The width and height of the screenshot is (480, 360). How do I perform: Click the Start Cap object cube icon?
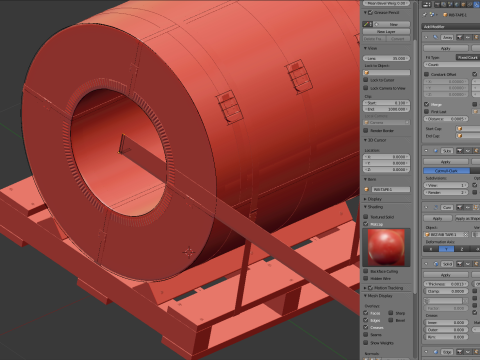tap(460, 128)
